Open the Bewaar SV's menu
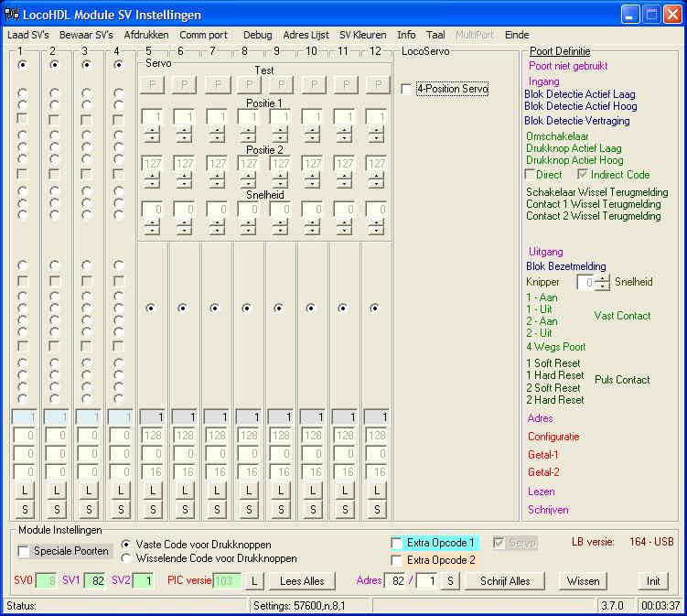This screenshot has height=616, width=687. click(x=86, y=35)
